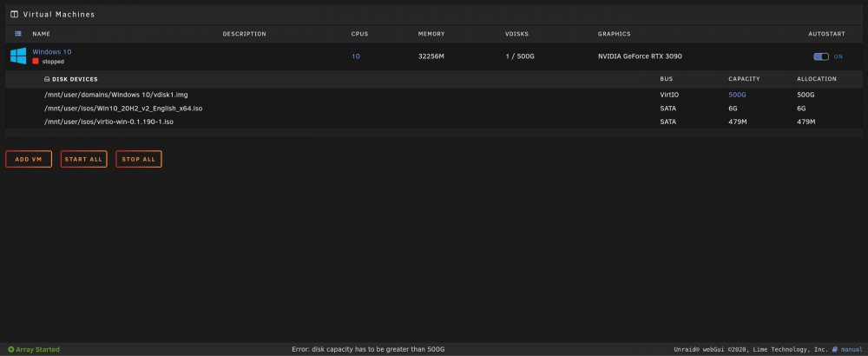Click the list view icon beside NAME header
Viewport: 868px width, 356px height.
(x=17, y=34)
